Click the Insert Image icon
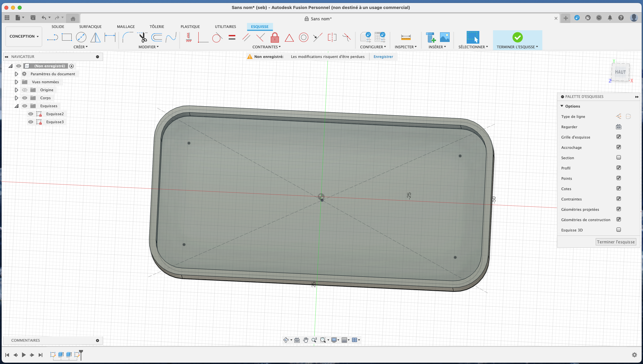This screenshot has width=643, height=364. tap(445, 37)
